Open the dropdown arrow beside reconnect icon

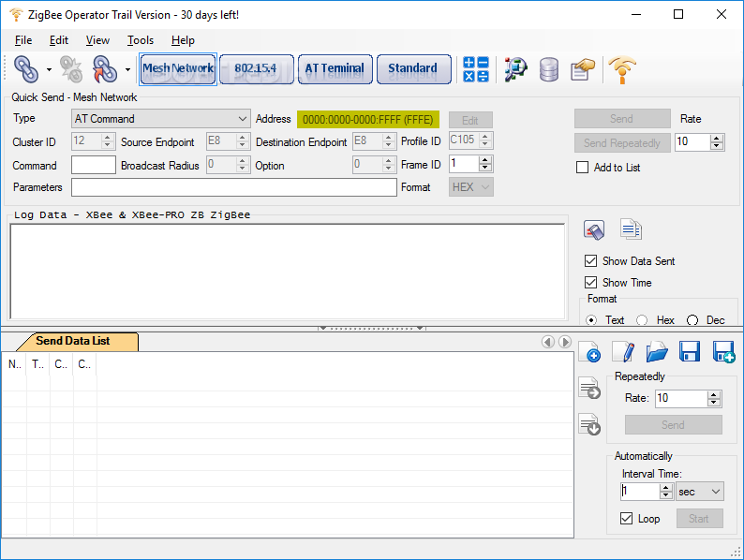coord(127,69)
